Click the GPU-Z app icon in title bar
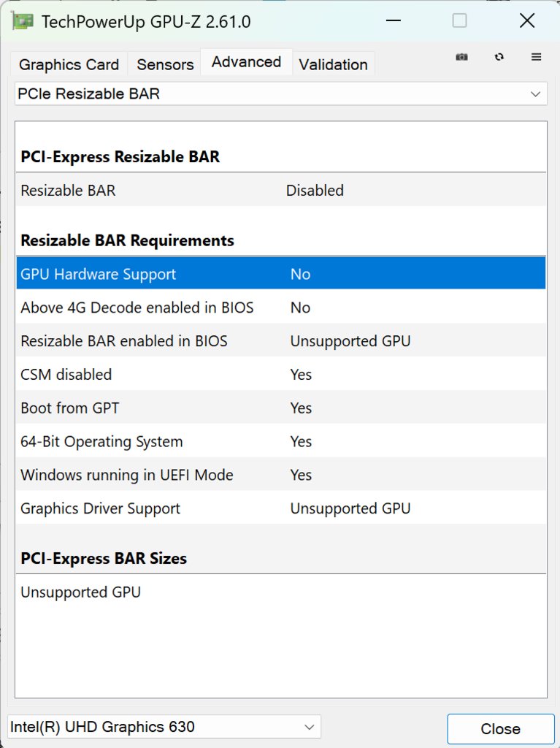Viewport: 560px width, 748px height. 23,21
